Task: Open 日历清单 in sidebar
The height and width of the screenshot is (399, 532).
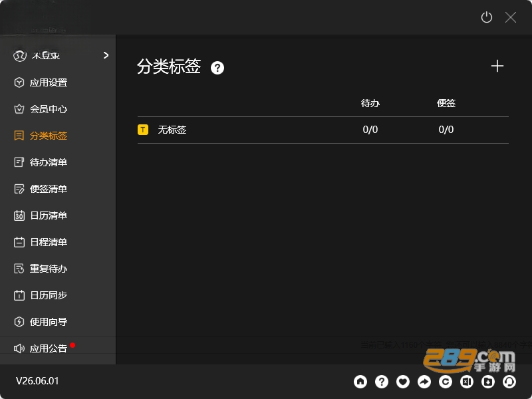Action: [41, 215]
